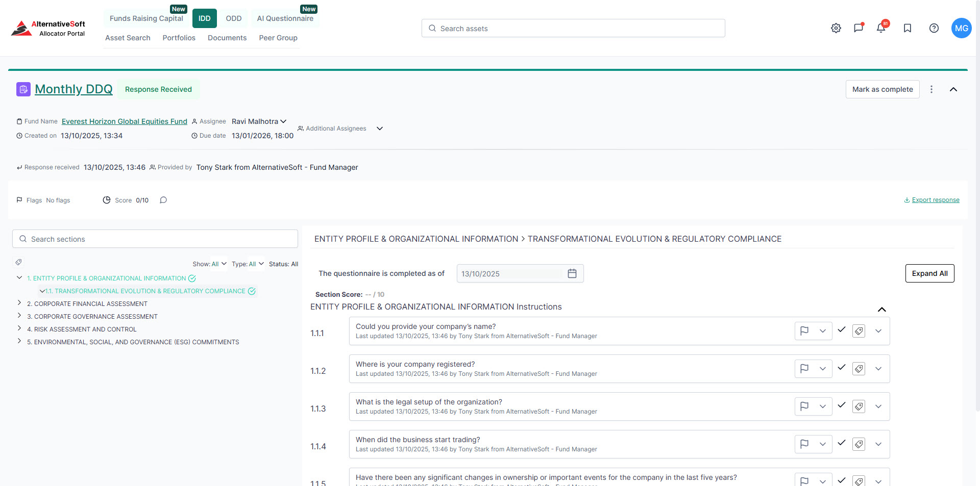Toggle the checkmark on question 1.1.5

[842, 480]
